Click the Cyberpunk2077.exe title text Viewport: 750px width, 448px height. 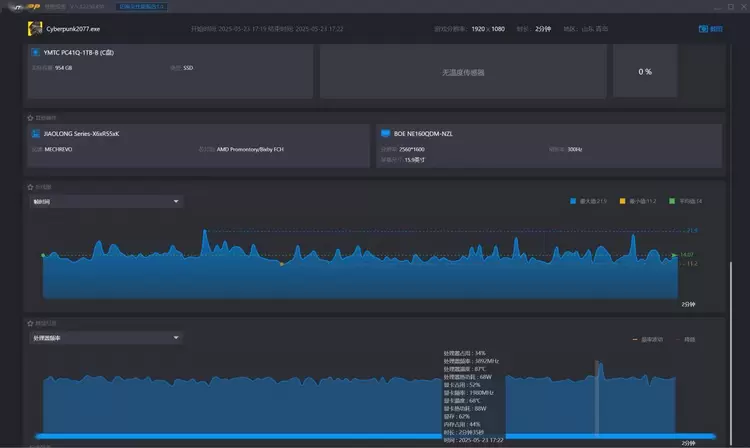click(x=74, y=29)
